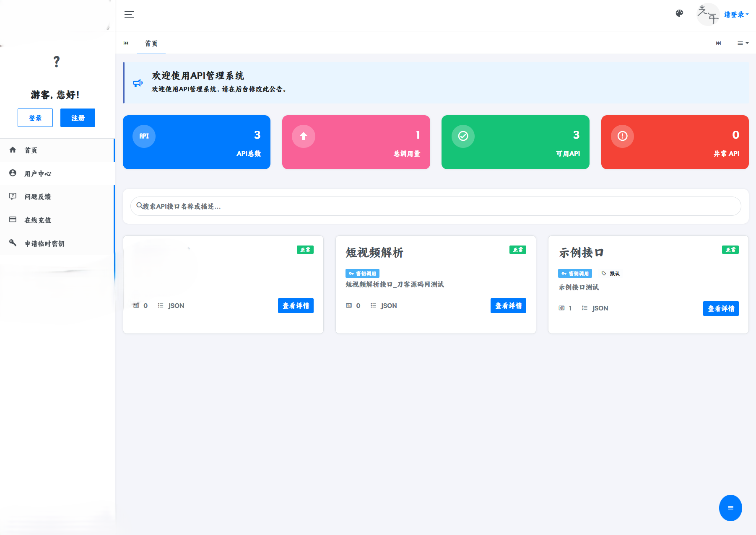This screenshot has width=756, height=535.
Task: Click the warning icon on red card
Action: coord(622,136)
